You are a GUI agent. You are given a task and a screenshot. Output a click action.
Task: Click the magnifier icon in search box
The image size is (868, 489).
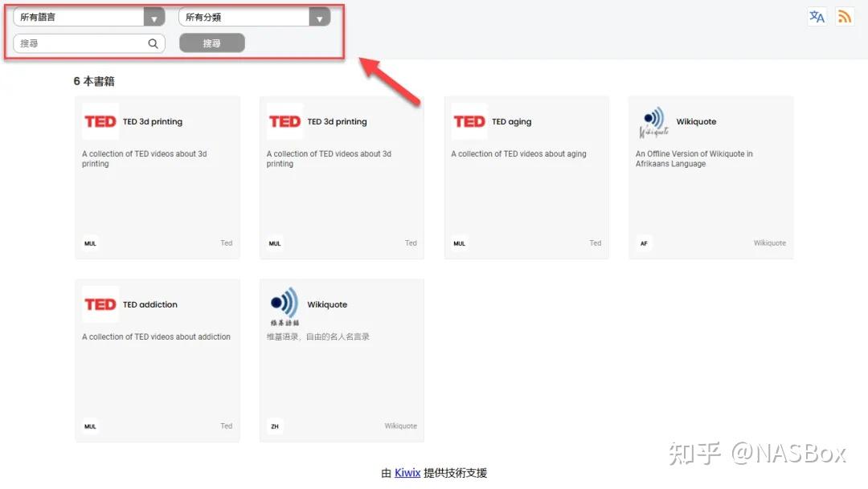coord(153,43)
